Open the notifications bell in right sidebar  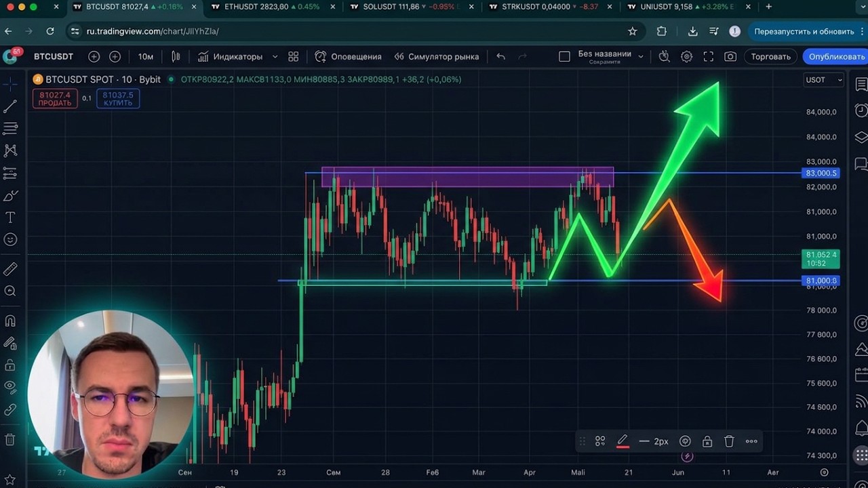[x=861, y=428]
